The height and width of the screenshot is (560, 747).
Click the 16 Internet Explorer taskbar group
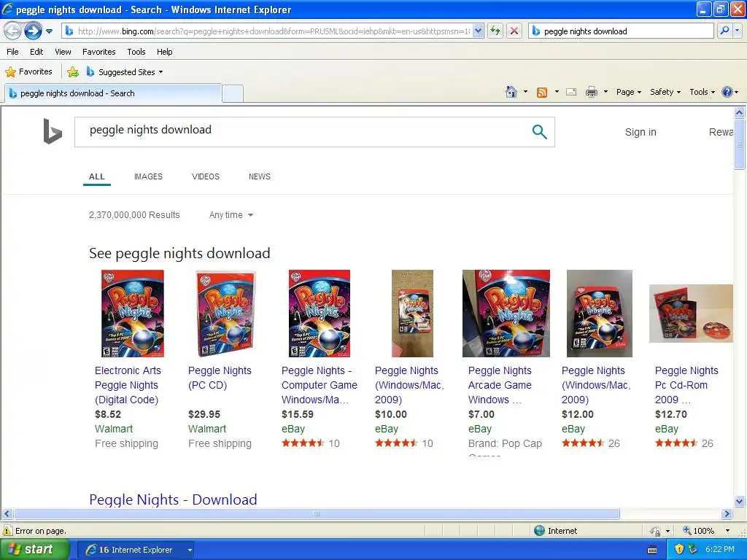click(136, 550)
